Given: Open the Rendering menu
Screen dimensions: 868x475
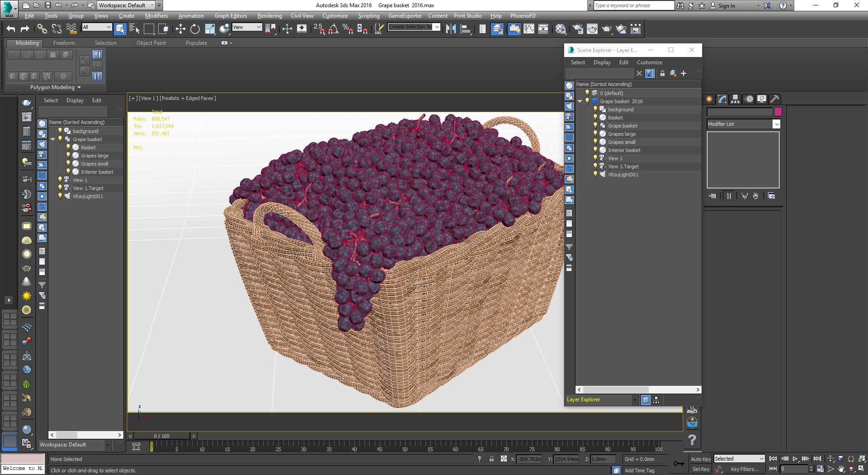Looking at the screenshot, I should (269, 16).
